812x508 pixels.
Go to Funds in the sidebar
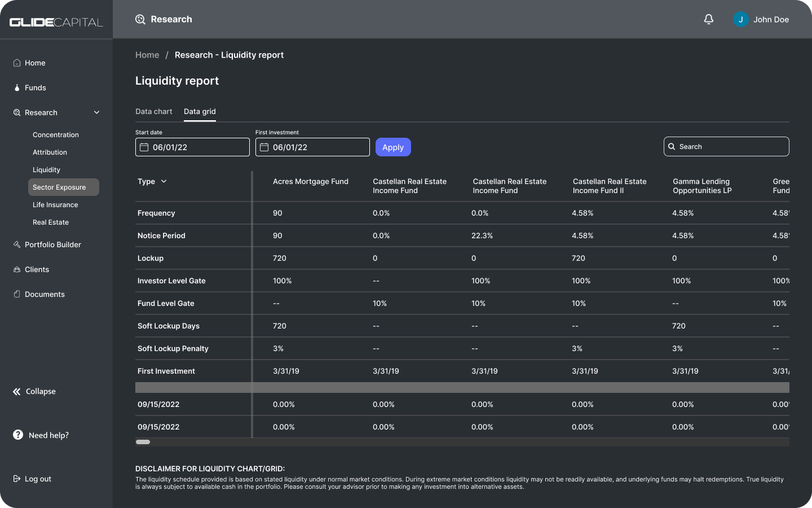coord(36,87)
